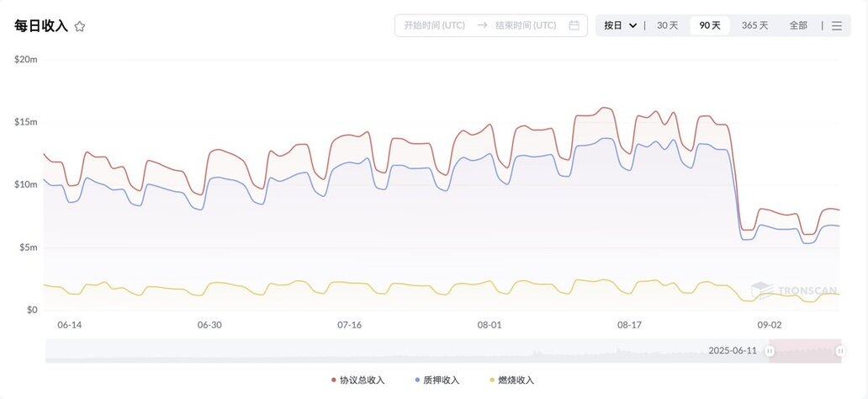
Task: Click the TRONSCAN watermark logo
Action: (794, 290)
